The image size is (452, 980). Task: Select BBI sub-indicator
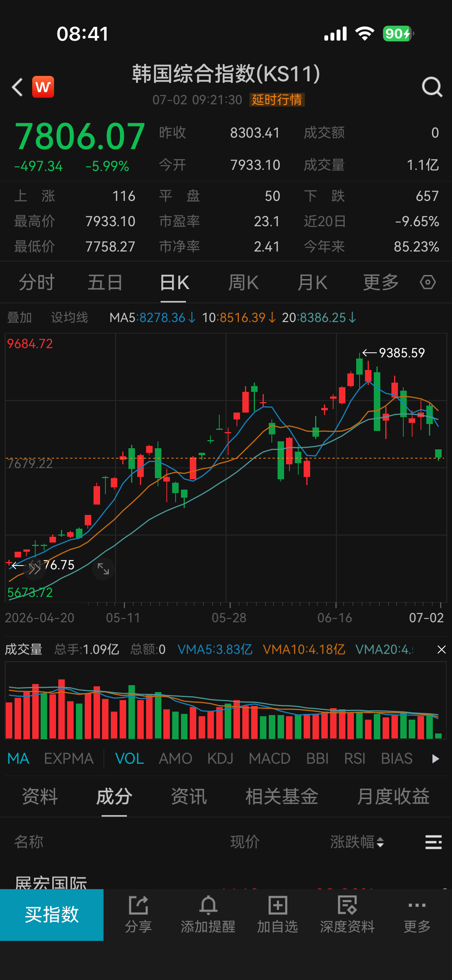[x=317, y=759]
